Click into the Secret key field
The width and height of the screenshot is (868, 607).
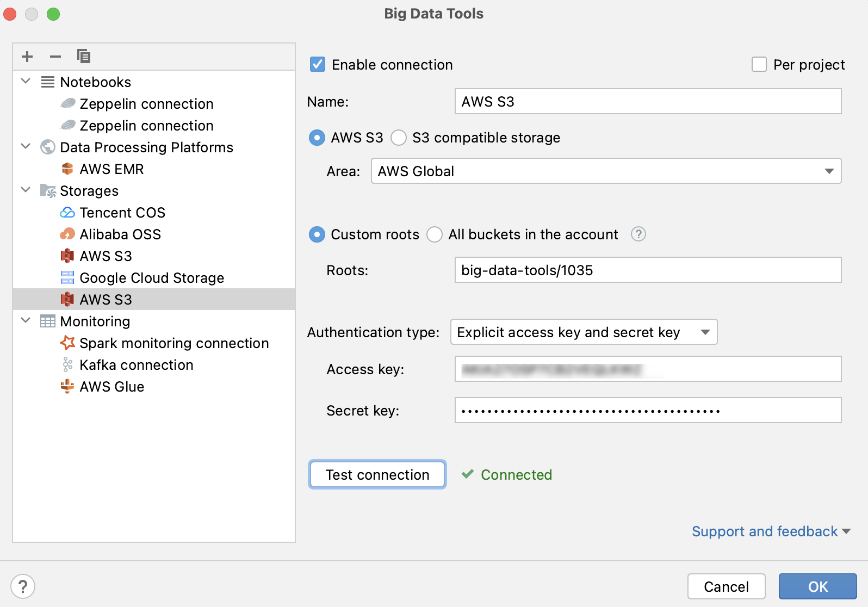[x=648, y=410]
